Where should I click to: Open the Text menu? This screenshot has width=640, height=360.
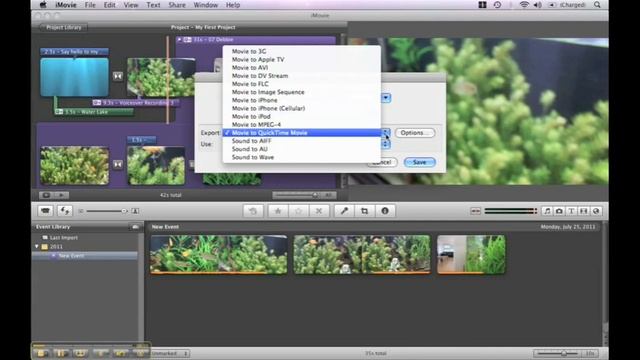coord(153,5)
